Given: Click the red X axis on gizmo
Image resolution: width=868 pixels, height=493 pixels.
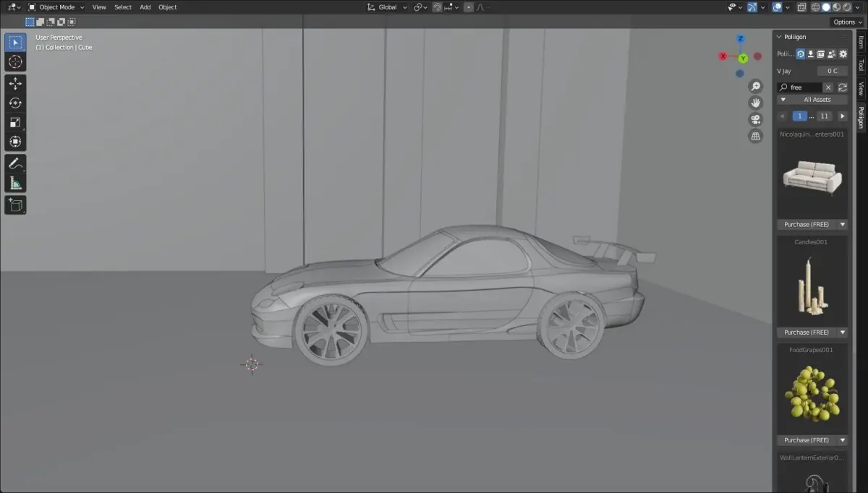Looking at the screenshot, I should [x=723, y=56].
